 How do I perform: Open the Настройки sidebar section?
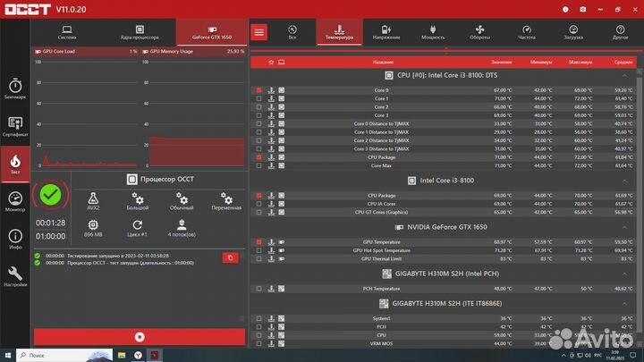coord(15,276)
